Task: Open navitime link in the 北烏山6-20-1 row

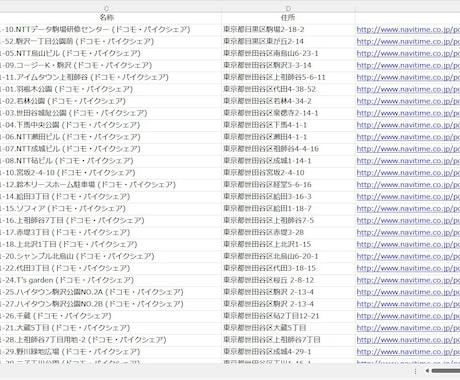Action: [408, 256]
